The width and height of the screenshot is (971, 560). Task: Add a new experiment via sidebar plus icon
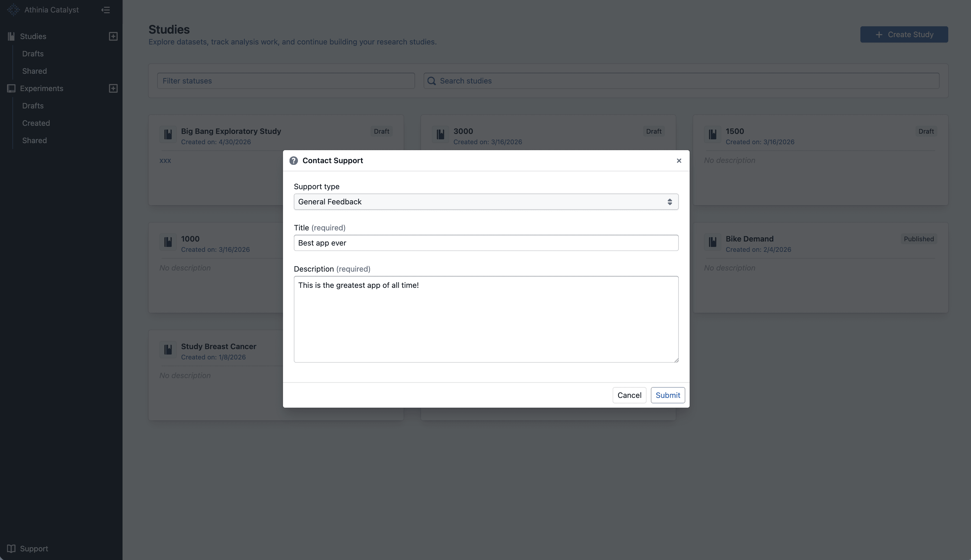click(113, 88)
